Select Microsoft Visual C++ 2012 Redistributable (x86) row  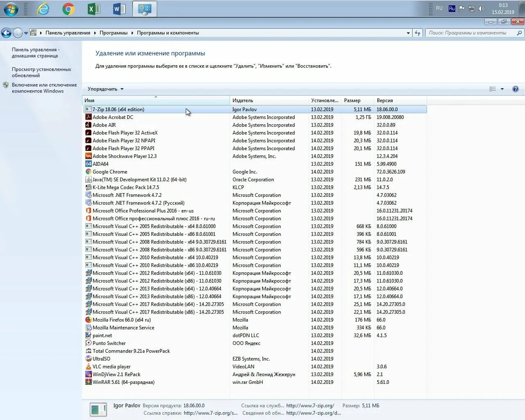point(255,281)
